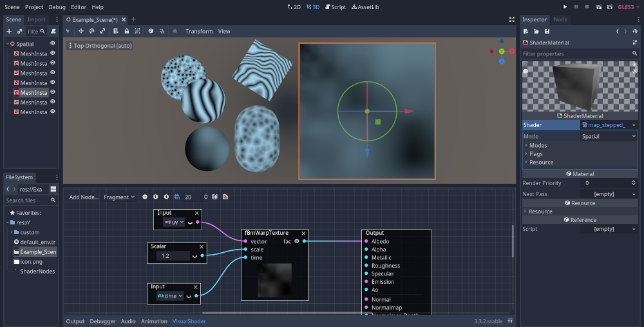Click Top Orthogonal view options button
The image size is (644, 327).
(x=100, y=46)
